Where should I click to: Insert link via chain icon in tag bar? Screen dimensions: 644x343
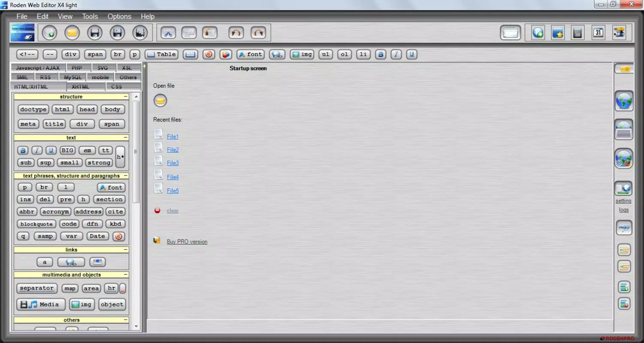point(277,54)
